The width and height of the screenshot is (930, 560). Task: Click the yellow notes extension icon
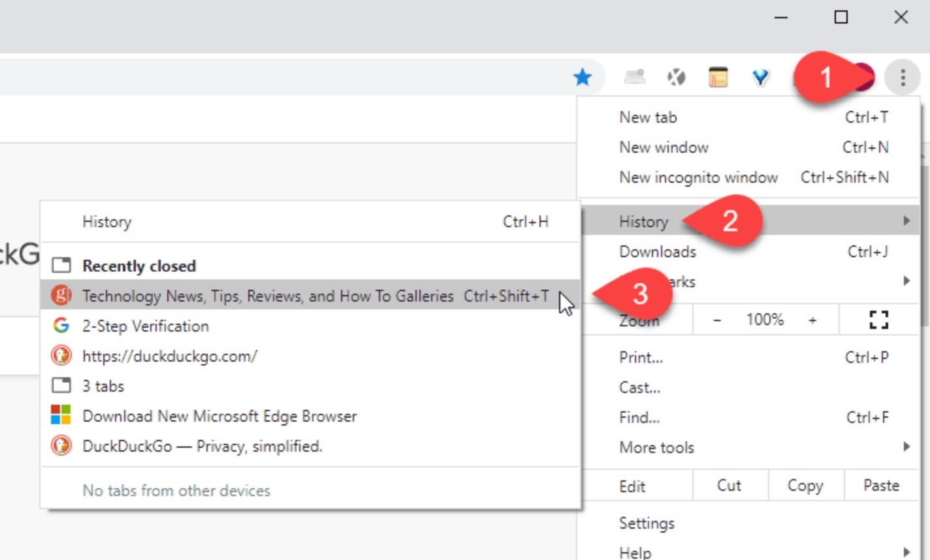click(x=718, y=78)
